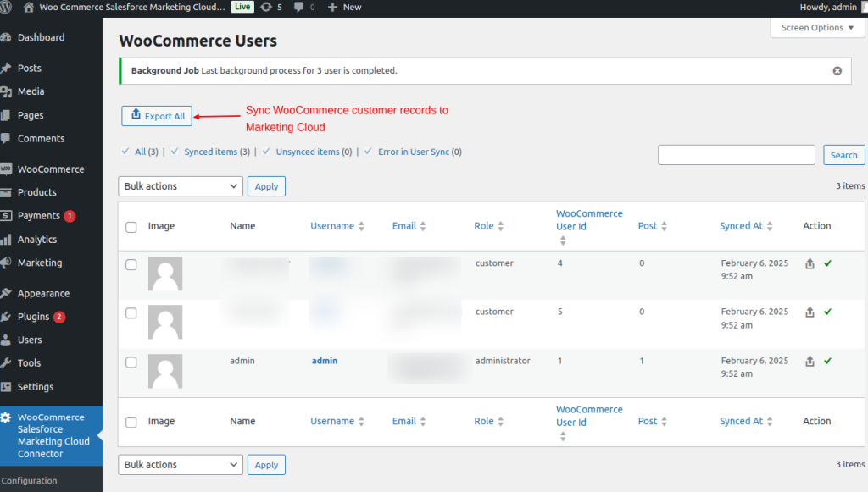
Task: Click the green checkmark for user 5
Action: click(x=827, y=312)
